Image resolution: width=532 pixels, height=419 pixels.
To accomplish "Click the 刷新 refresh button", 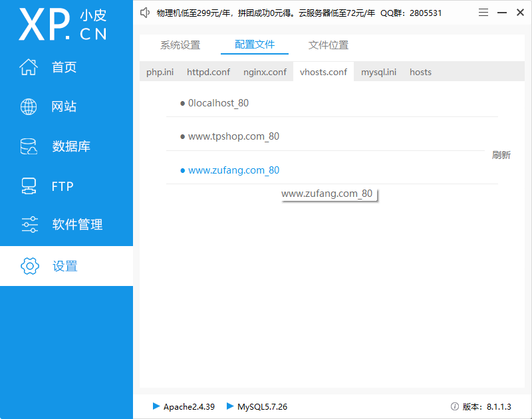I will coord(501,155).
